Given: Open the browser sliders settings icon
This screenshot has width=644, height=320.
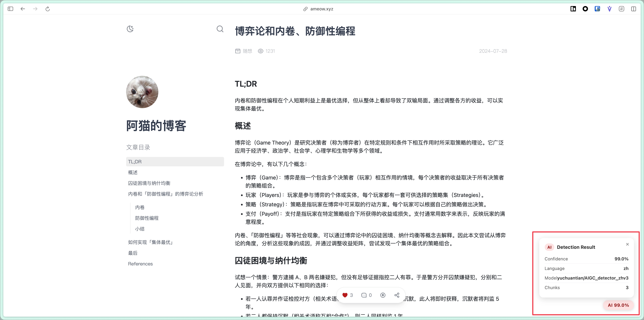Looking at the screenshot, I should tap(622, 9).
